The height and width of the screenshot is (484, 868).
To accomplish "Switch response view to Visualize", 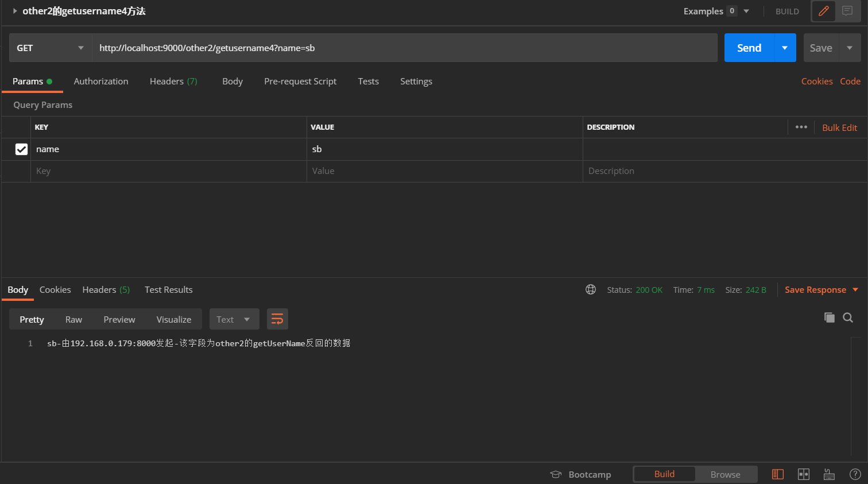I will pyautogui.click(x=174, y=319).
